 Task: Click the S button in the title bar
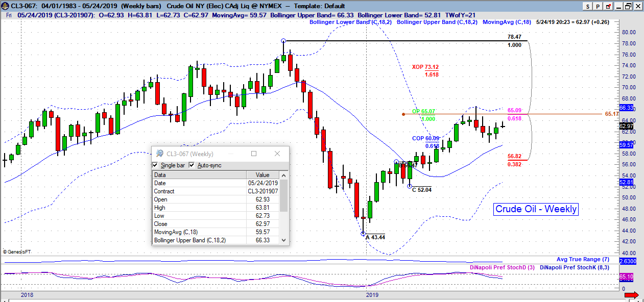click(x=588, y=6)
